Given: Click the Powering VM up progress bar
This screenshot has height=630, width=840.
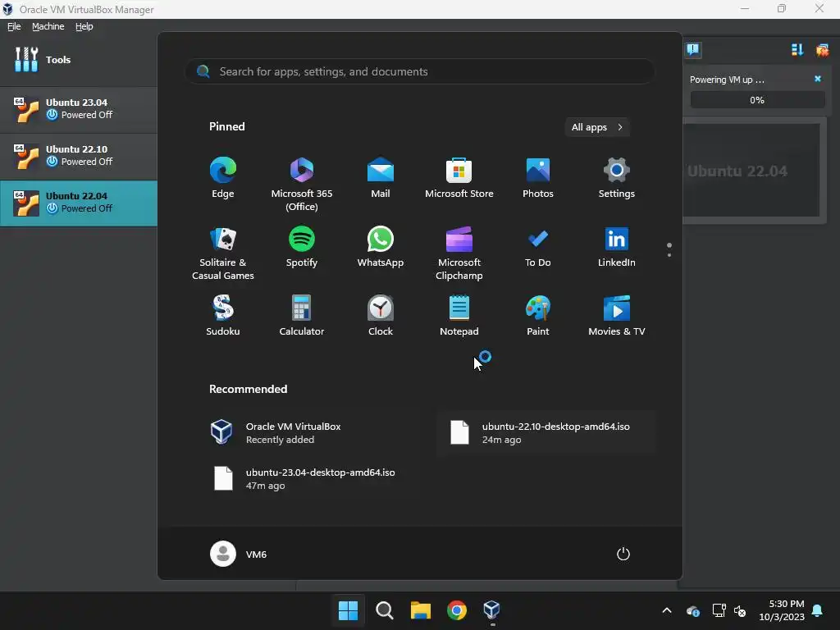Looking at the screenshot, I should point(757,100).
